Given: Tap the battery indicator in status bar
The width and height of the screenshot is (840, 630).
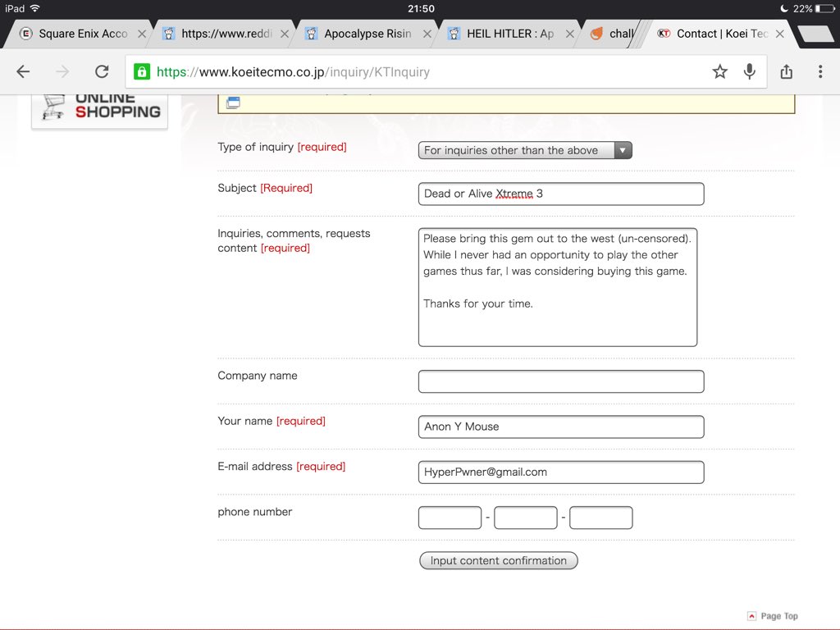Looking at the screenshot, I should pyautogui.click(x=824, y=8).
